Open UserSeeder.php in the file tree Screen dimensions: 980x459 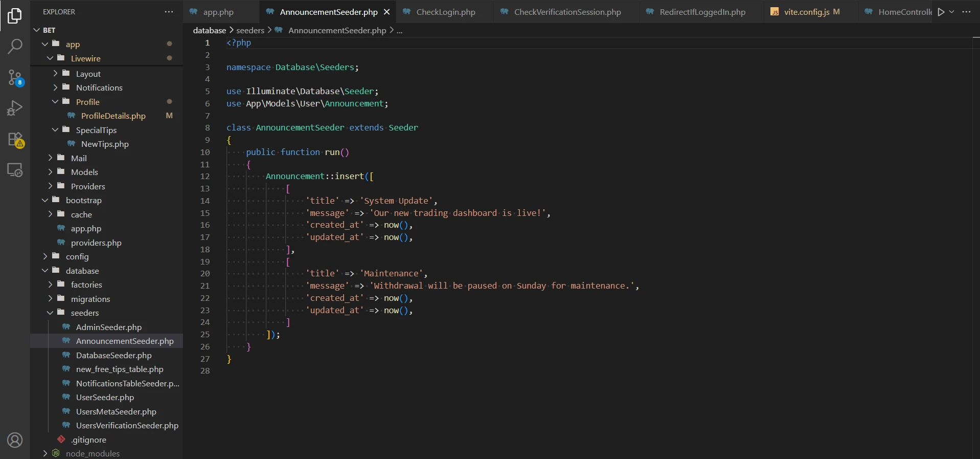click(x=105, y=397)
